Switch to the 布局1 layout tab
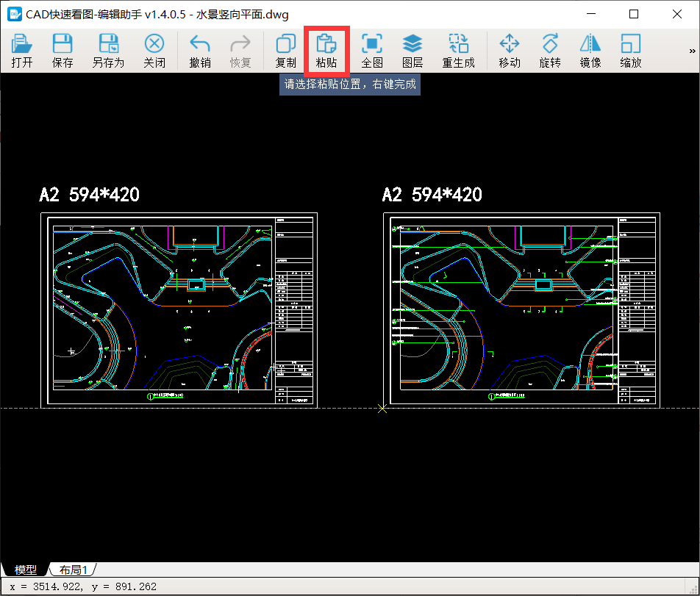Image resolution: width=700 pixels, height=596 pixels. point(74,570)
